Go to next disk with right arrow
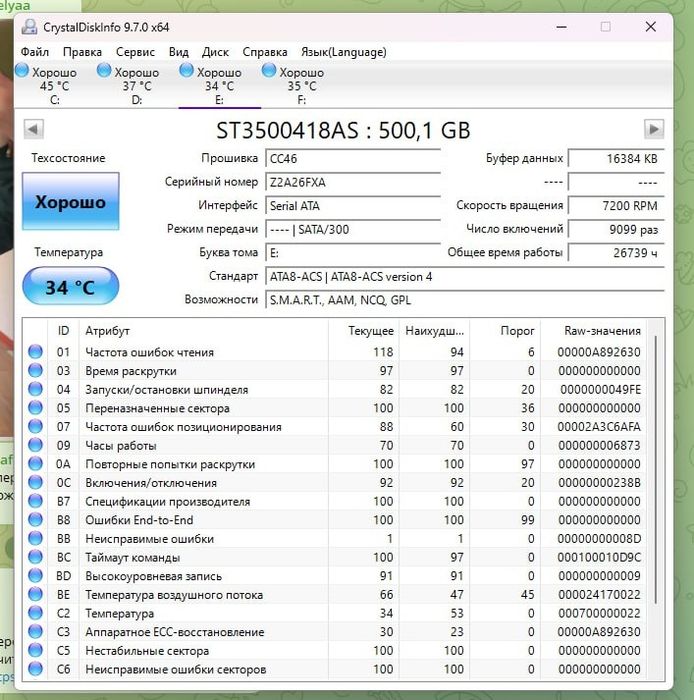The image size is (694, 700). (x=654, y=129)
